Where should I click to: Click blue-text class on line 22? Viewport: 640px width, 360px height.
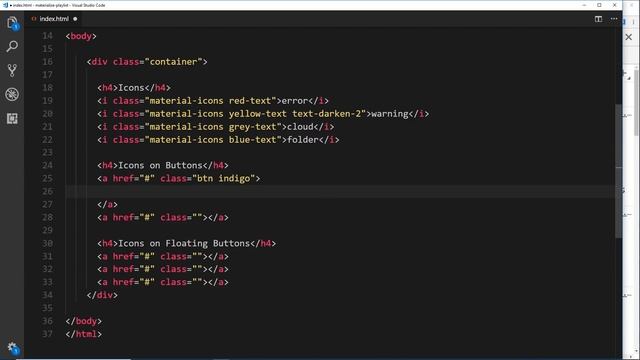(252, 140)
